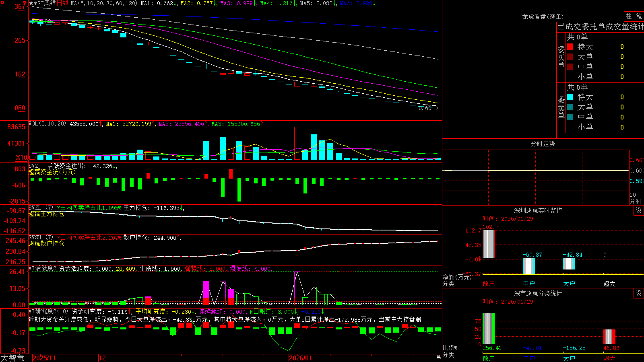Select the 分时走势 panel header

[x=543, y=144]
